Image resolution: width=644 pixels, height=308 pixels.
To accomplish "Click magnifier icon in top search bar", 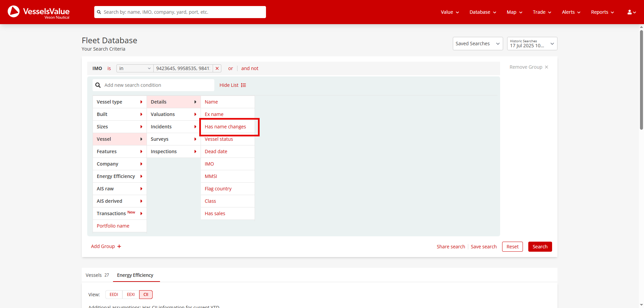I will point(99,12).
